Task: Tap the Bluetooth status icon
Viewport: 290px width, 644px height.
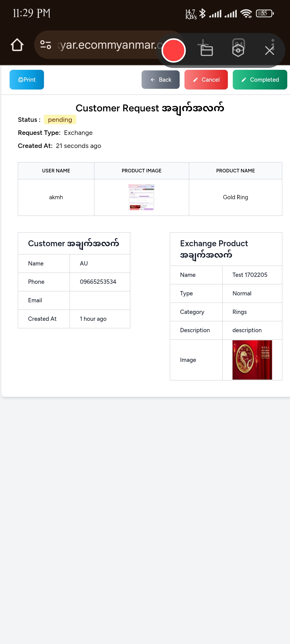Action: 202,14
